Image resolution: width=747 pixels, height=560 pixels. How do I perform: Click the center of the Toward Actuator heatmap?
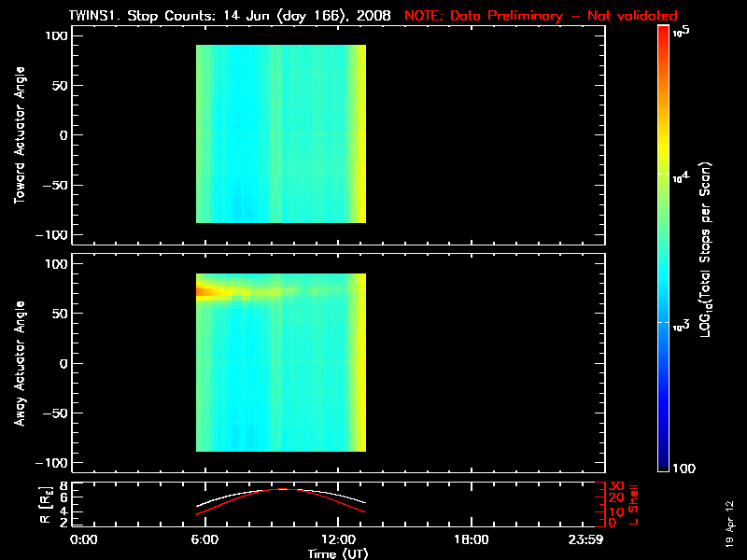point(280,134)
